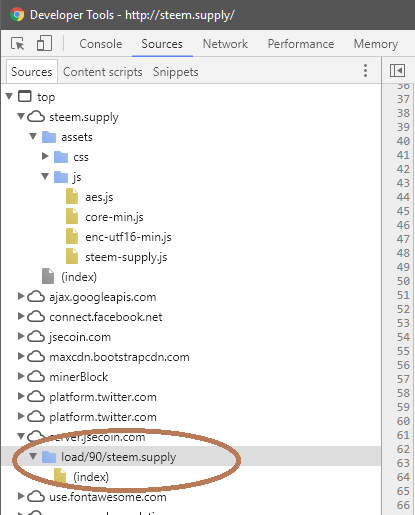Open enc-utf16-min.js in the file tree

tap(128, 237)
